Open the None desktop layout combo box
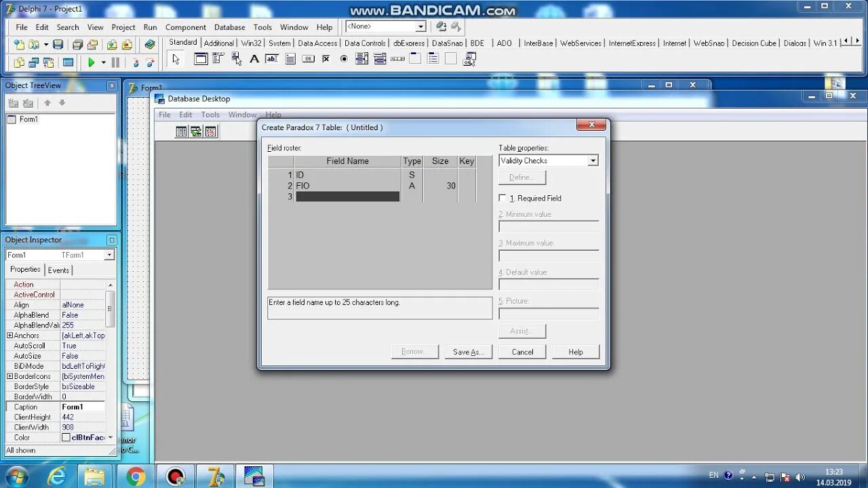 point(420,26)
